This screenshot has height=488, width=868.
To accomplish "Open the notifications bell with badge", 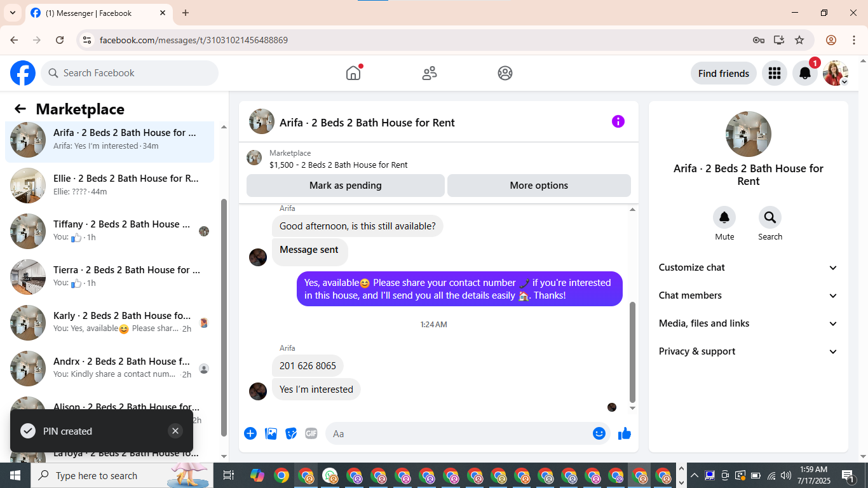I will click(805, 73).
